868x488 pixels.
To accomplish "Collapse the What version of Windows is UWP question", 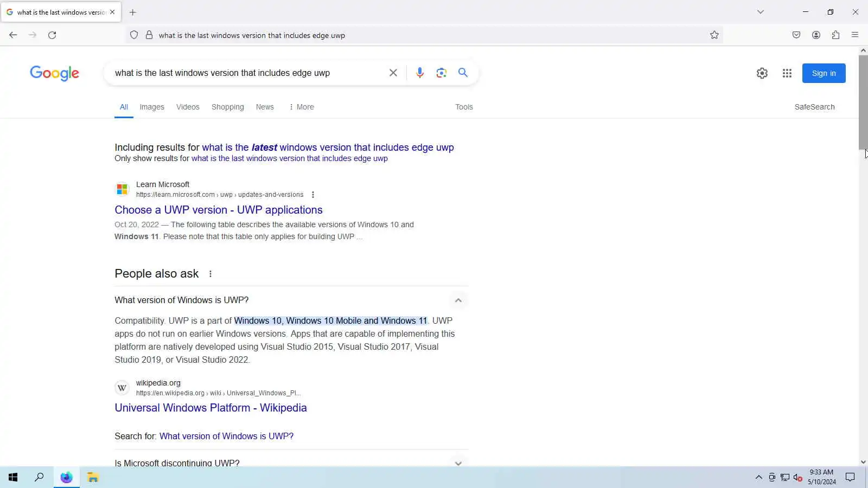I will [458, 300].
